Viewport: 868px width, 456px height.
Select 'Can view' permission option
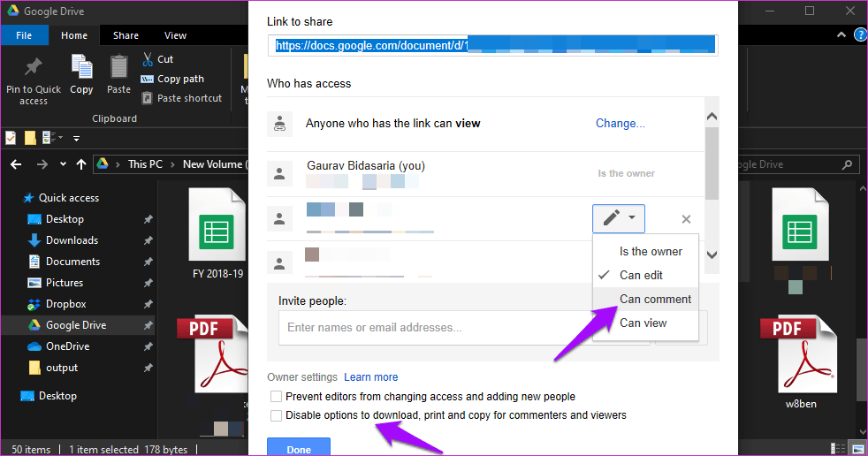click(645, 323)
